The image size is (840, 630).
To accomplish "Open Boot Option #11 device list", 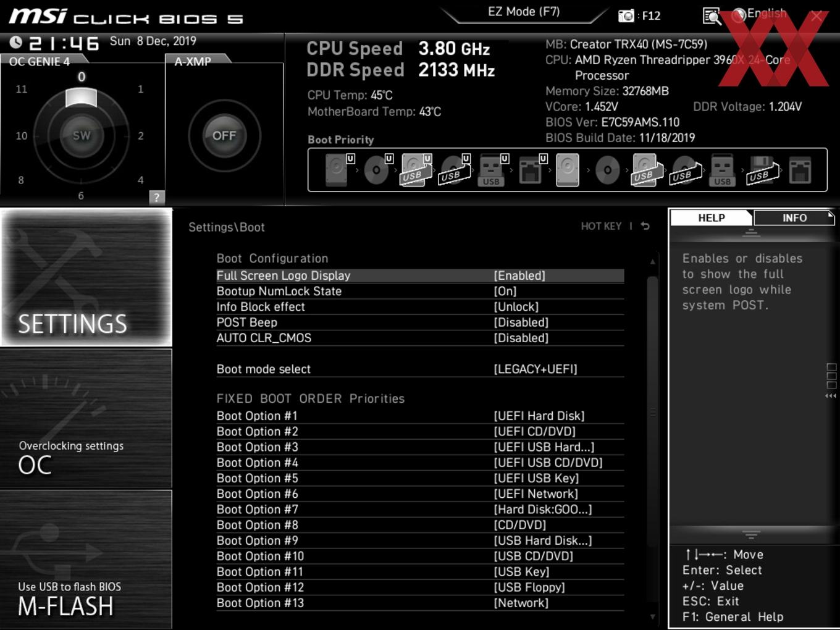I will click(x=420, y=572).
